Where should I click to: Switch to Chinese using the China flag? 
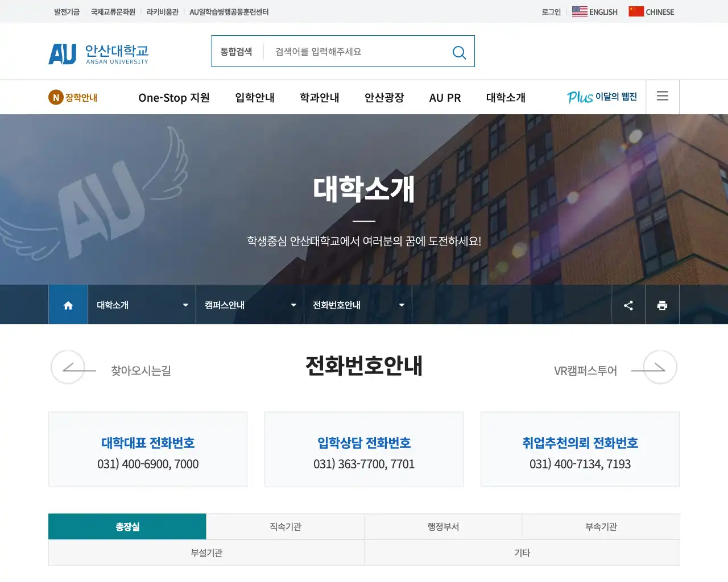point(635,11)
